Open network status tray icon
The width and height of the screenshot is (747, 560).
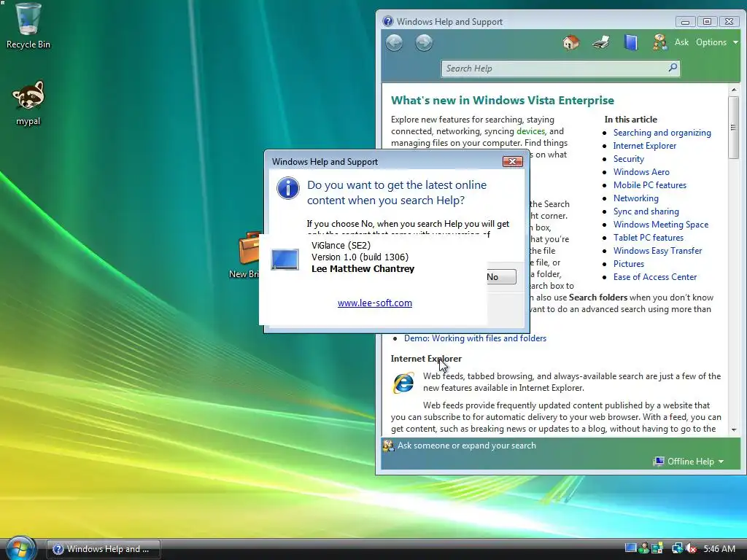[676, 548]
